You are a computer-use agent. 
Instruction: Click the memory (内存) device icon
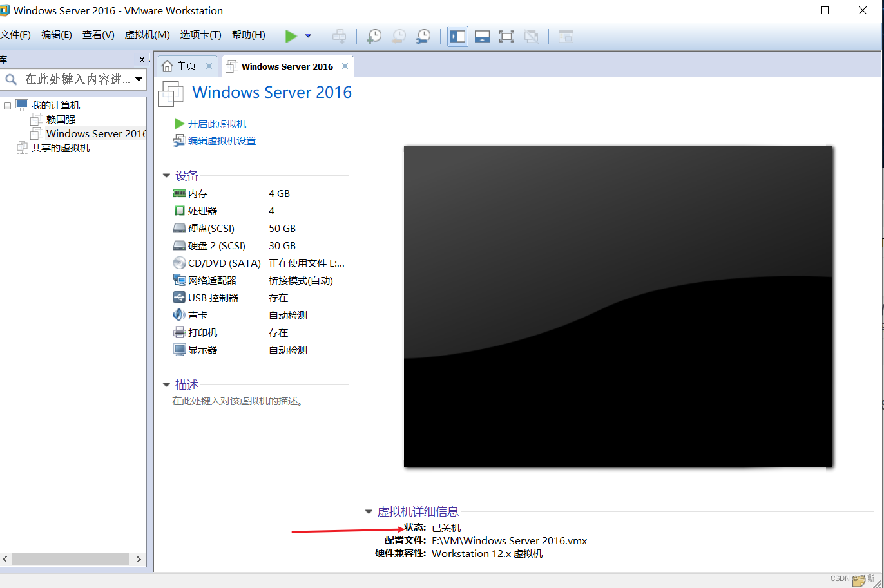178,193
